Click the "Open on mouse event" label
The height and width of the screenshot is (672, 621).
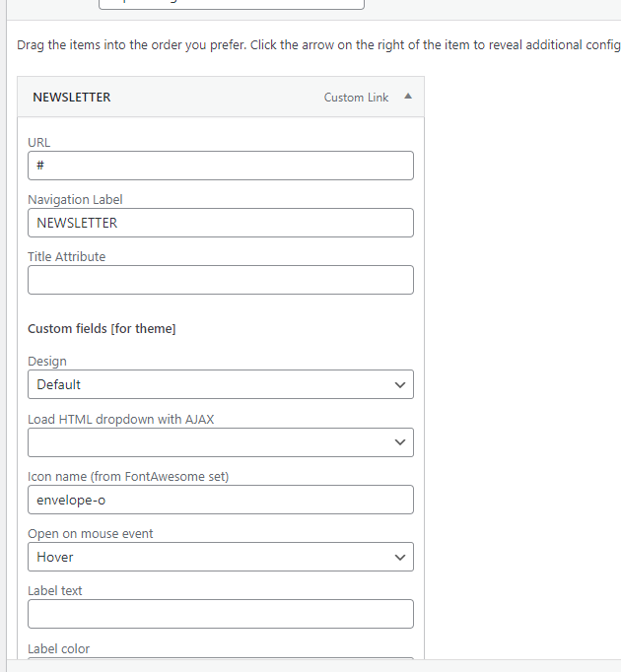(x=91, y=534)
